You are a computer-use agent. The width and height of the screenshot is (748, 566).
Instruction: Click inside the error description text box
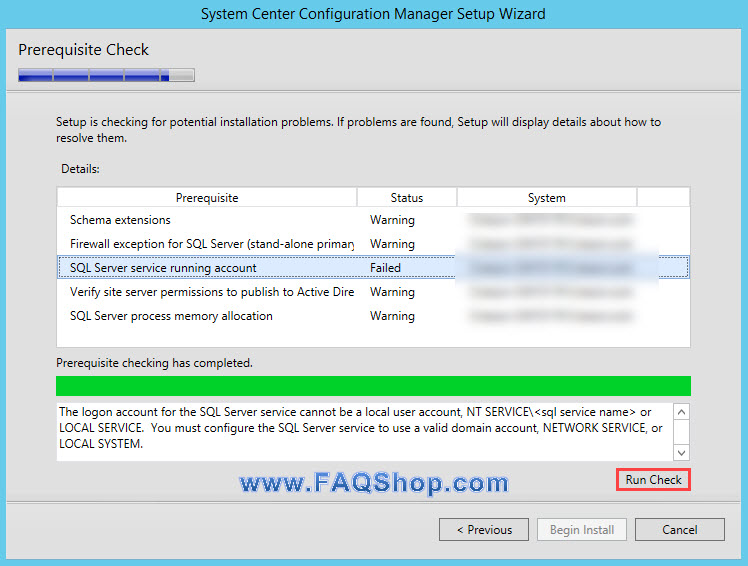click(x=360, y=428)
